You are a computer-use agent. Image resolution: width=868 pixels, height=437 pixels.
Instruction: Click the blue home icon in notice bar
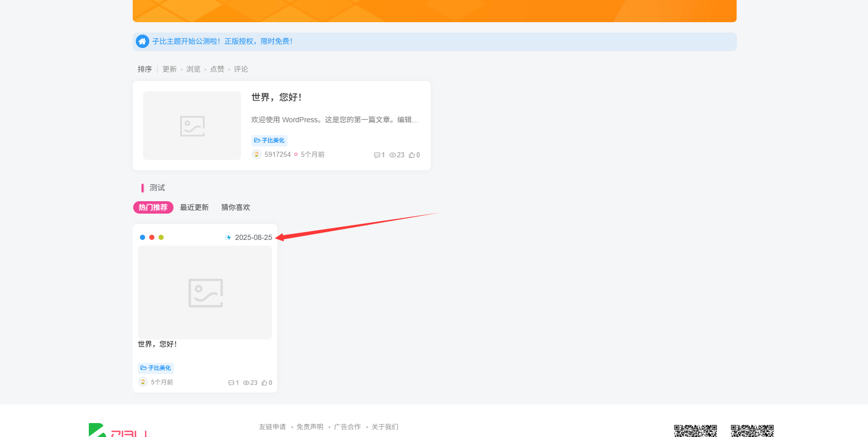143,41
